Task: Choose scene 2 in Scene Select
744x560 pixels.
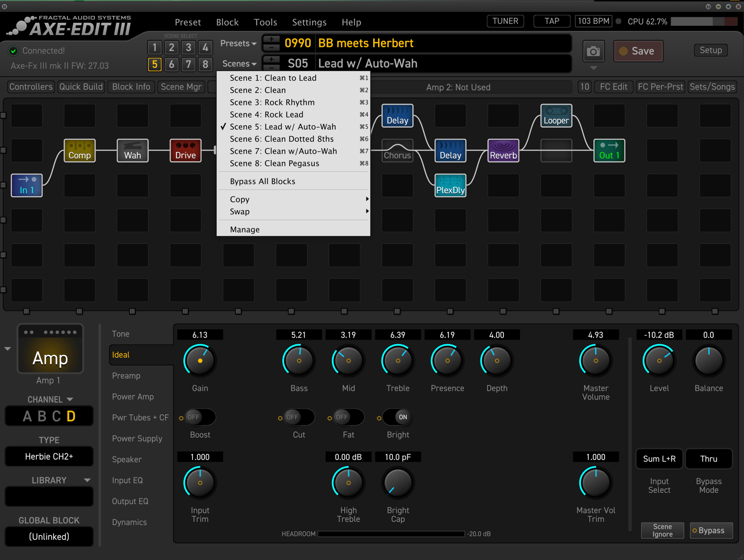Action: click(172, 48)
